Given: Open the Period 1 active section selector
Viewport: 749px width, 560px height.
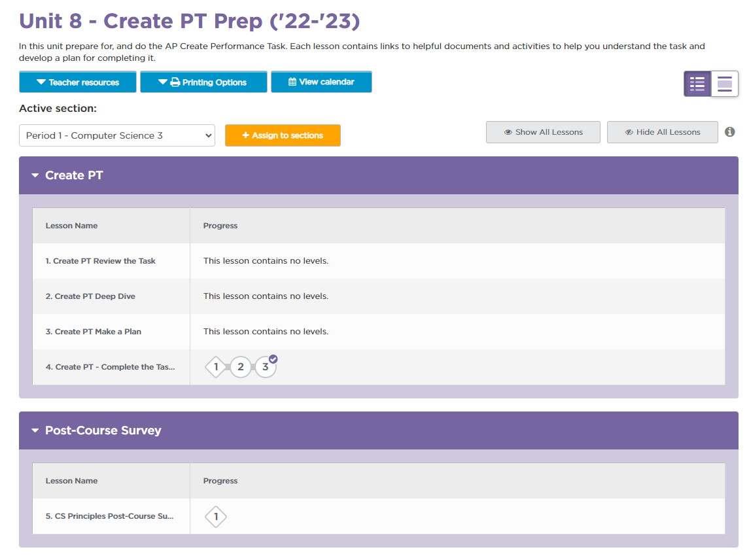Looking at the screenshot, I should (x=117, y=135).
